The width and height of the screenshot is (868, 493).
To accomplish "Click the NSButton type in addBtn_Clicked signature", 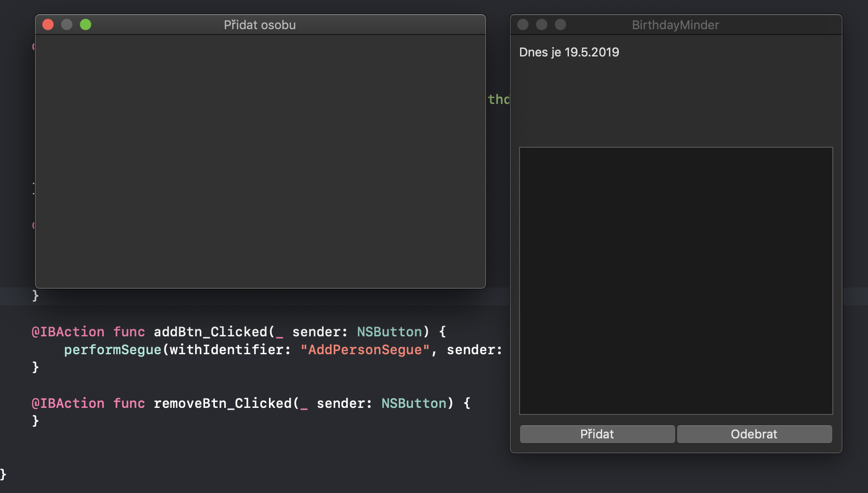I will click(x=389, y=332).
